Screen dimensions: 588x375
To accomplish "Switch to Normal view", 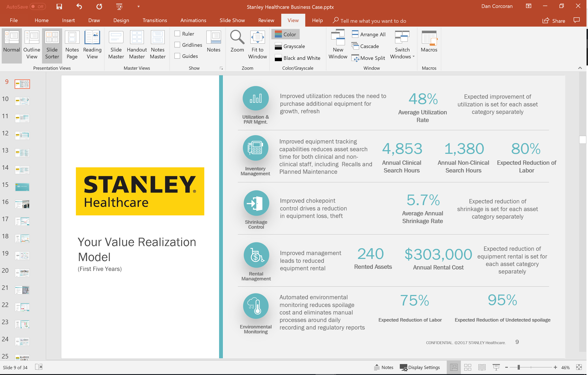I will click(12, 45).
